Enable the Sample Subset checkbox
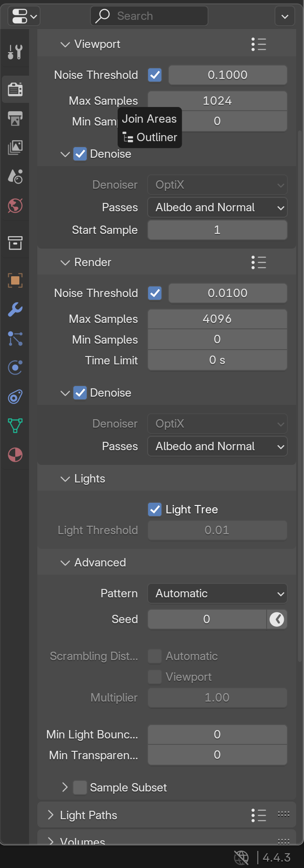This screenshot has width=304, height=868. coord(80,788)
